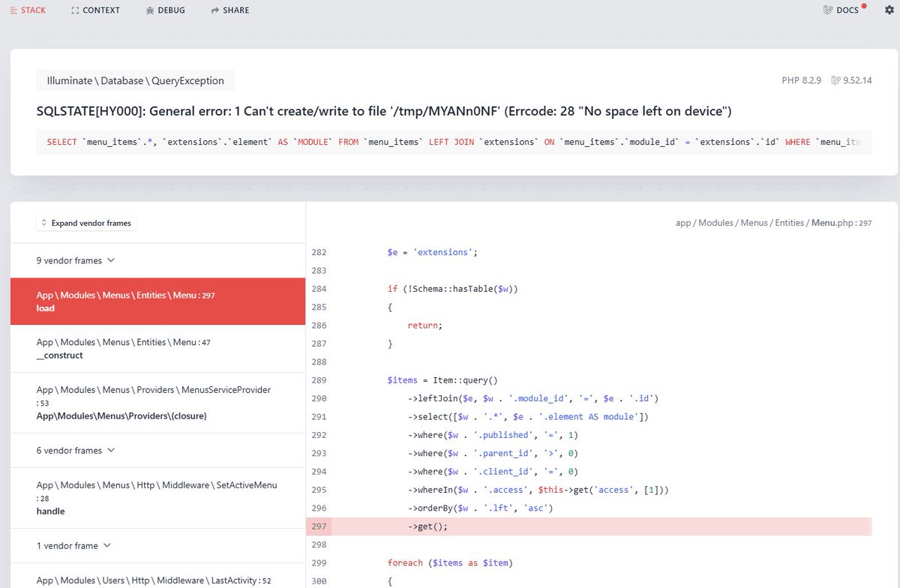Open the DEBUG tab
This screenshot has height=588, width=900.
point(165,10)
